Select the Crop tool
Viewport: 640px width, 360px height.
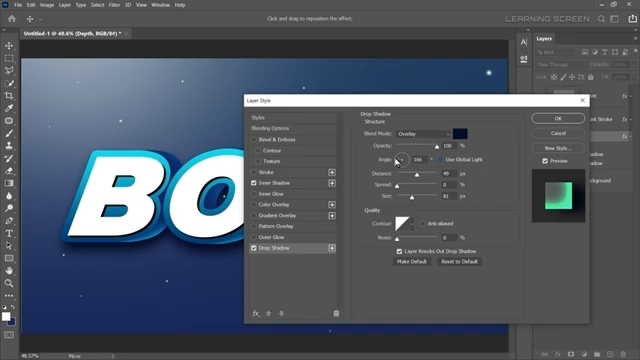(9, 96)
